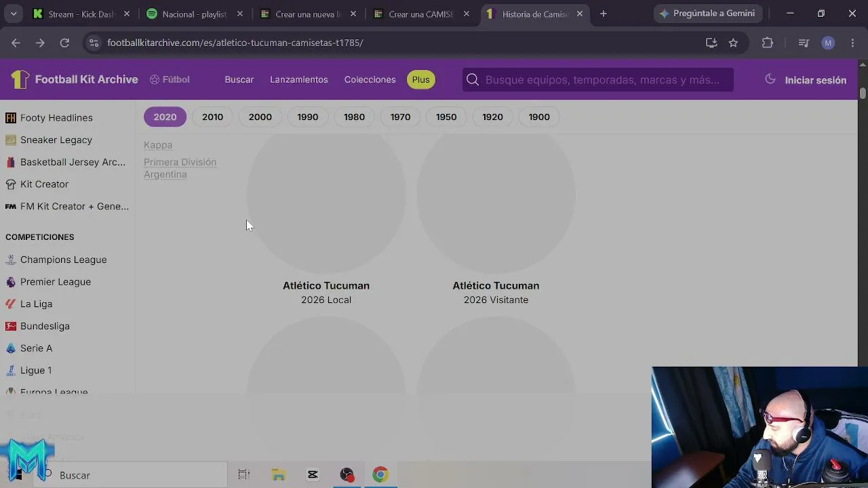Close the Historia de Camisetas tab
The height and width of the screenshot is (488, 868).
click(579, 14)
